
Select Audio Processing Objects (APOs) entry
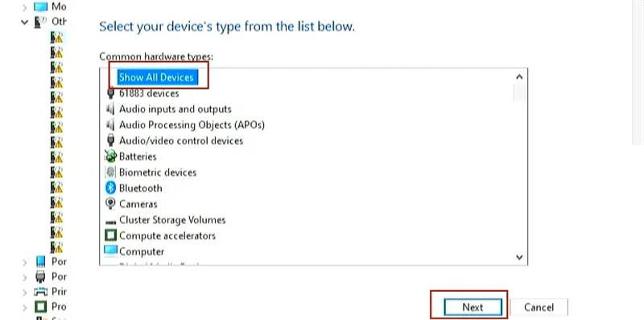coord(192,125)
